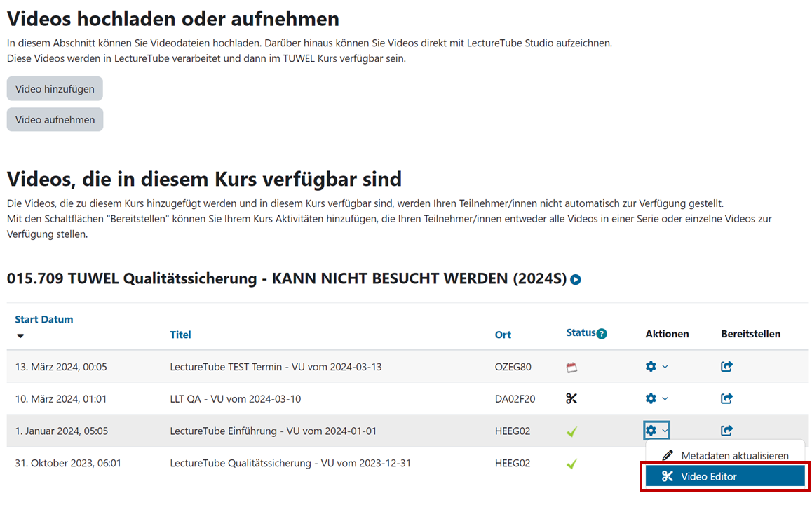The height and width of the screenshot is (505, 812).
Task: Click the Bereitstellen column header
Action: (x=750, y=334)
